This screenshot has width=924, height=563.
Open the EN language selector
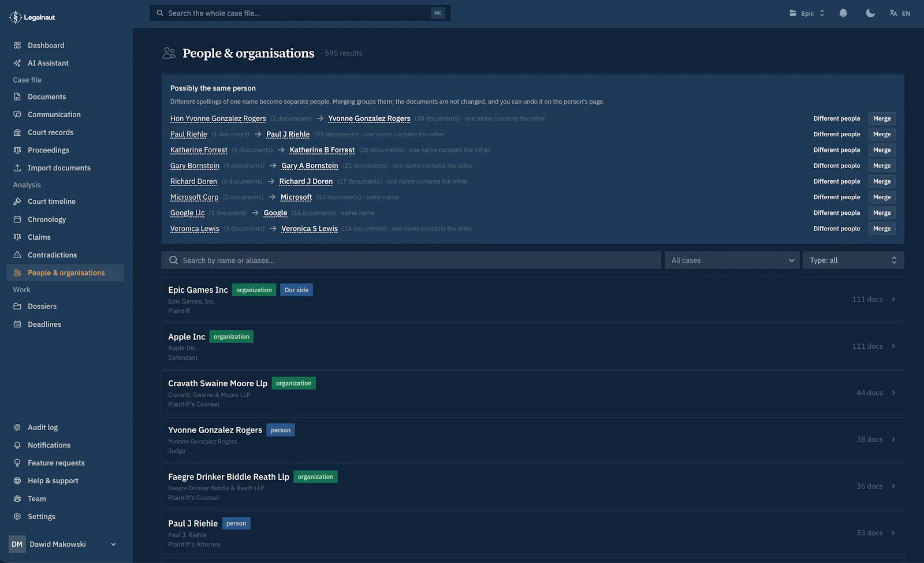pyautogui.click(x=900, y=13)
